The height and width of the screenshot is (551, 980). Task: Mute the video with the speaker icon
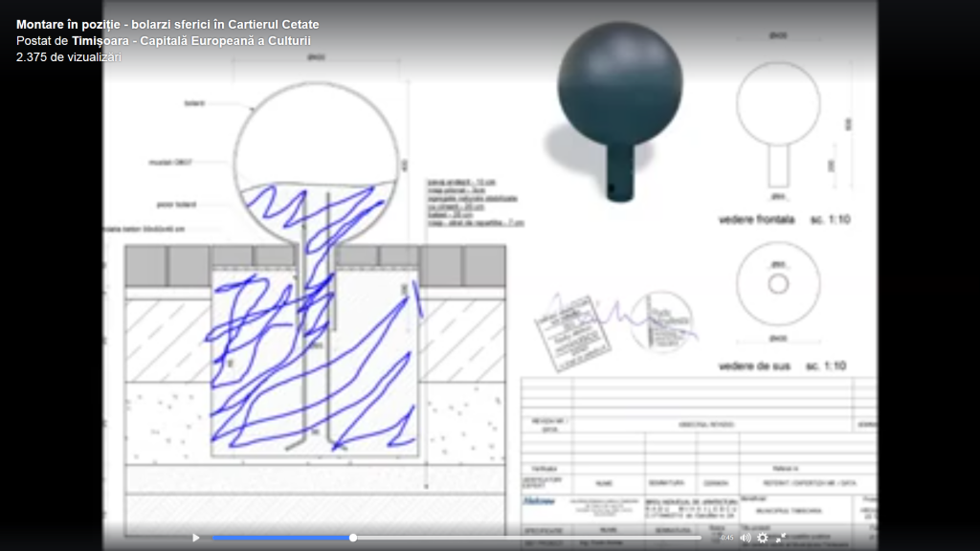(x=745, y=538)
